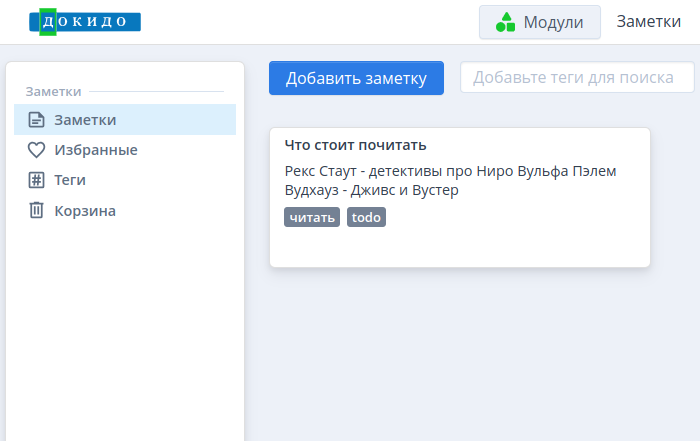The width and height of the screenshot is (700, 441).
Task: Focus the tag search input field
Action: [x=577, y=77]
